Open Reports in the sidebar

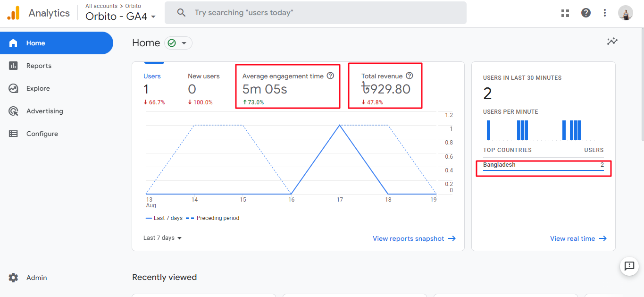[57, 66]
